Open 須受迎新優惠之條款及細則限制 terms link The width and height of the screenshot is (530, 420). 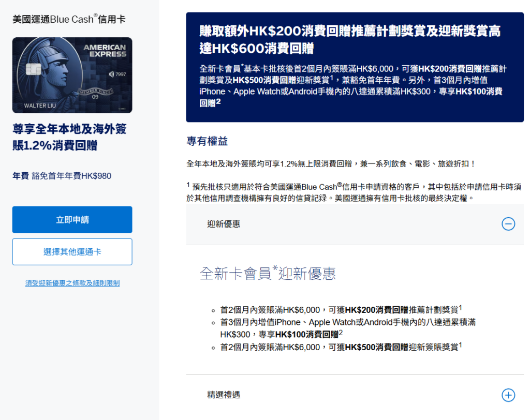[x=72, y=283]
